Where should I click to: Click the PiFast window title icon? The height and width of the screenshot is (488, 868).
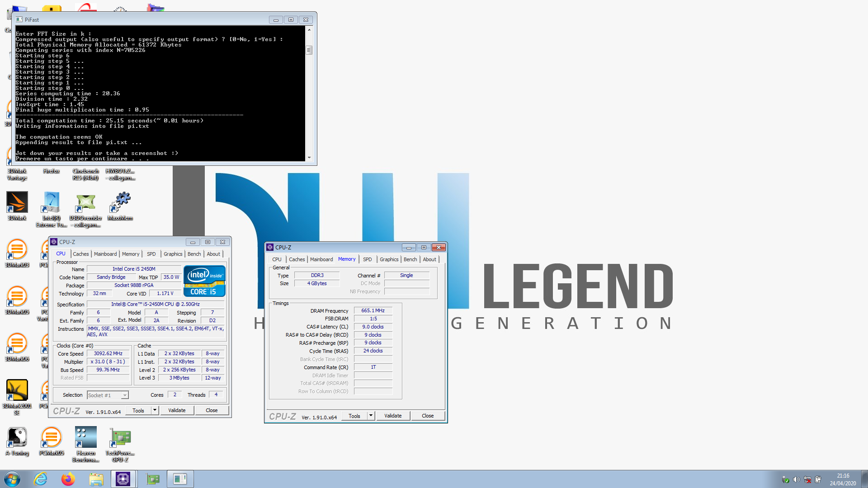pyautogui.click(x=19, y=19)
